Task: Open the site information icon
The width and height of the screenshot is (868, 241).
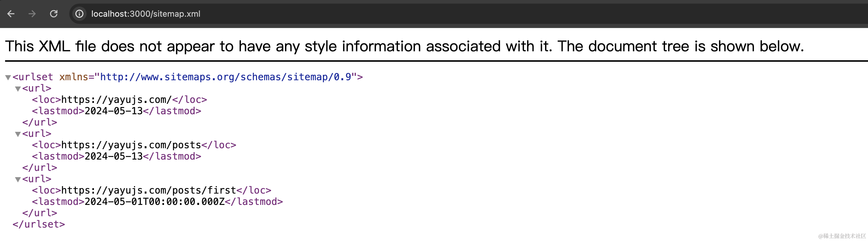Action: point(79,14)
